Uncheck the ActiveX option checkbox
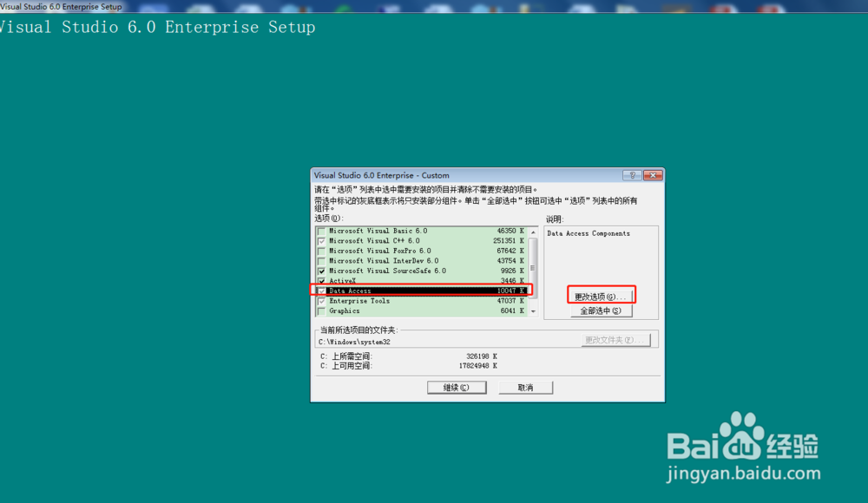Image resolution: width=868 pixels, height=503 pixels. click(322, 281)
